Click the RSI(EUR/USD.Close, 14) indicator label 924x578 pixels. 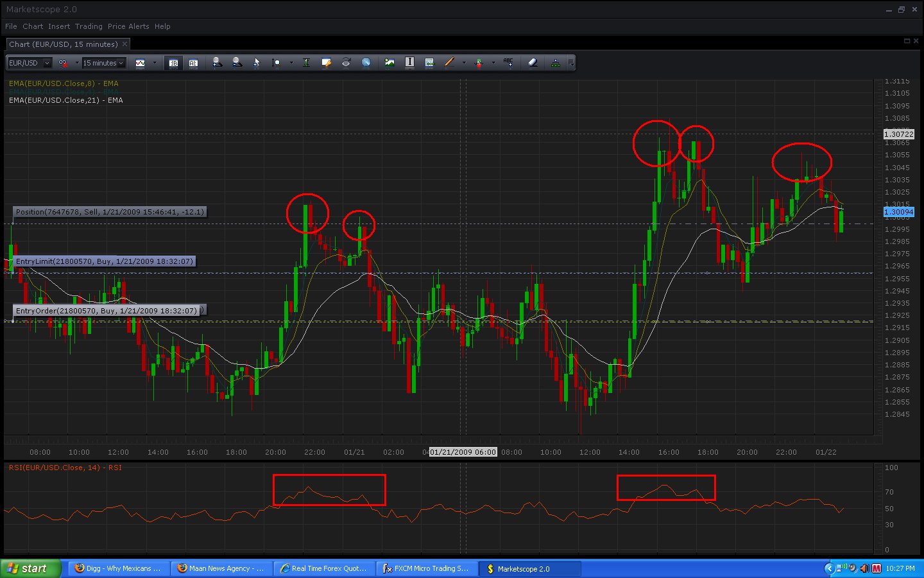[x=65, y=468]
